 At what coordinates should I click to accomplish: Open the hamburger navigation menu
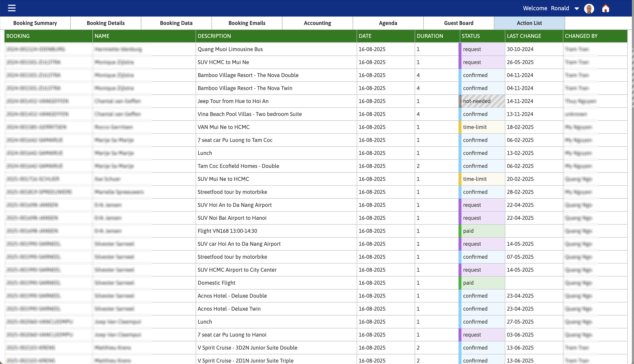[x=11, y=8]
